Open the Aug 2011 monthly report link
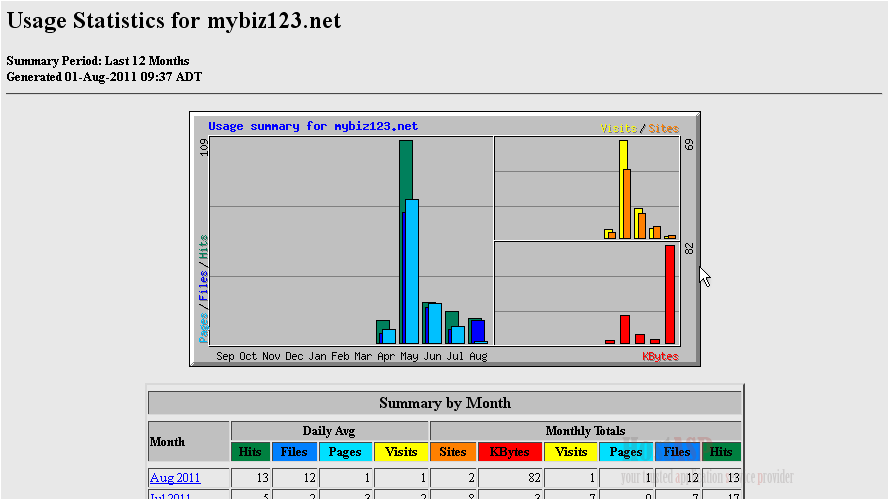This screenshot has width=889, height=500. click(x=175, y=478)
